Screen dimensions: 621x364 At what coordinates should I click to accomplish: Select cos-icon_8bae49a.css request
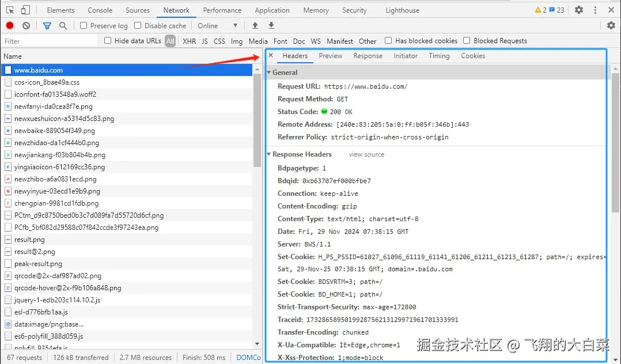click(127, 82)
